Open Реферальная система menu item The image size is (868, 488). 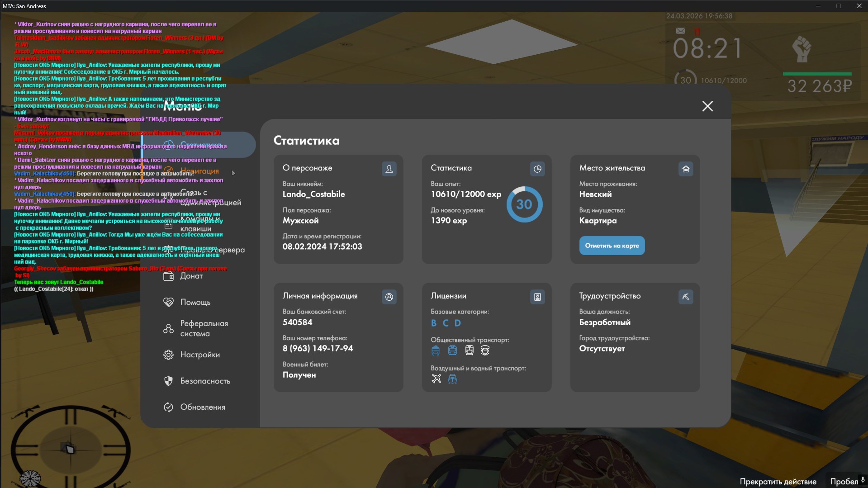204,329
